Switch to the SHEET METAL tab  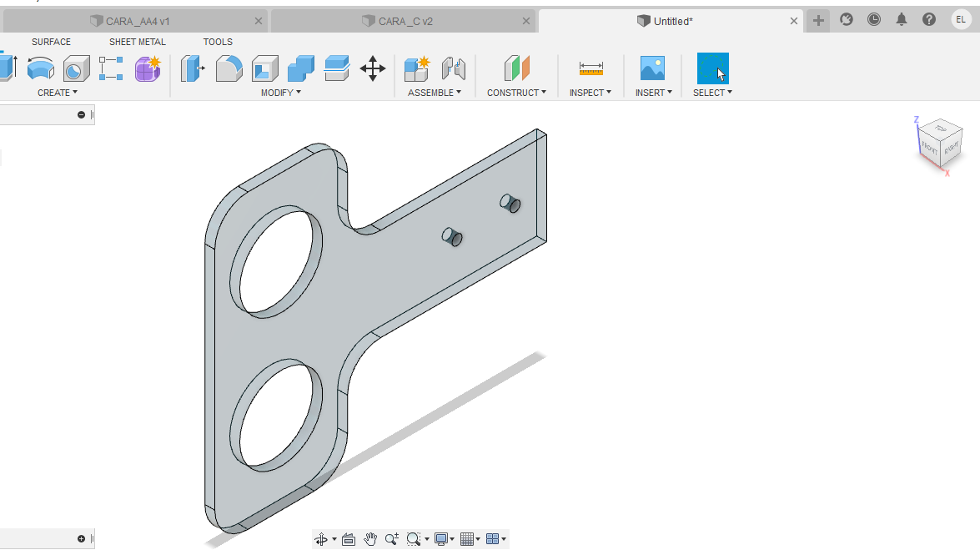pos(137,42)
